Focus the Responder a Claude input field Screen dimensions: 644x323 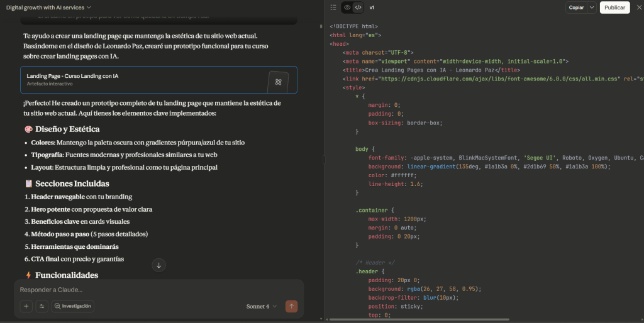pyautogui.click(x=158, y=290)
